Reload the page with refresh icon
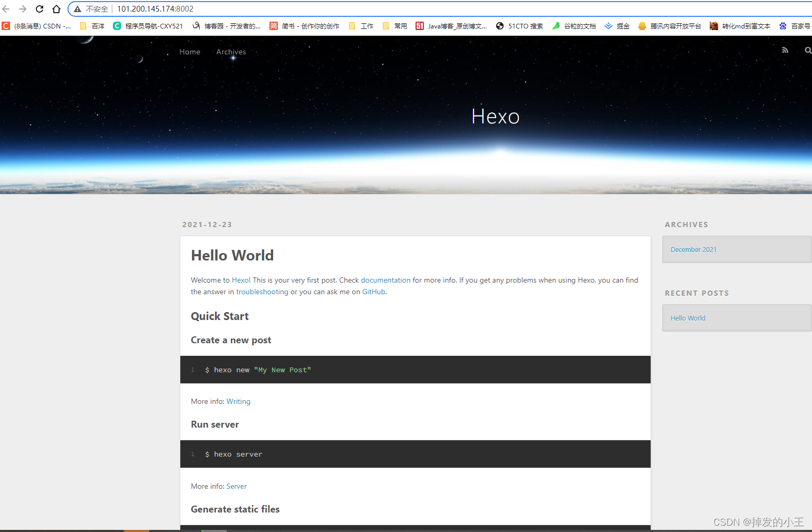The width and height of the screenshot is (812, 532). click(x=40, y=9)
